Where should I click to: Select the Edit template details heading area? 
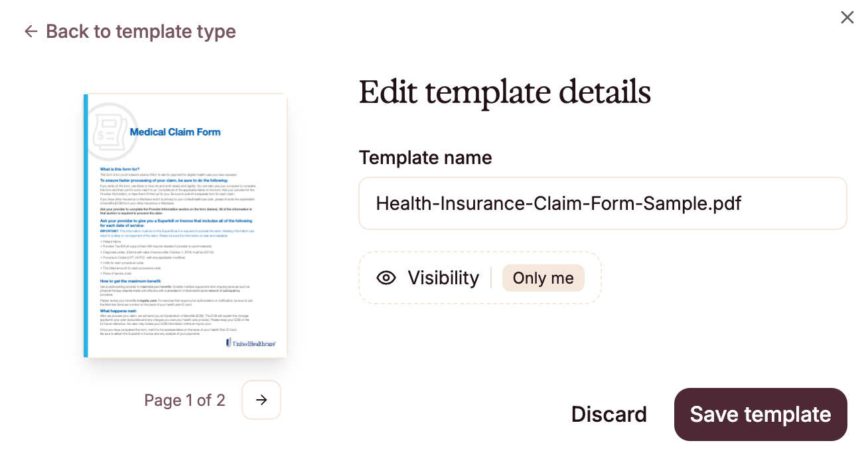(x=504, y=92)
